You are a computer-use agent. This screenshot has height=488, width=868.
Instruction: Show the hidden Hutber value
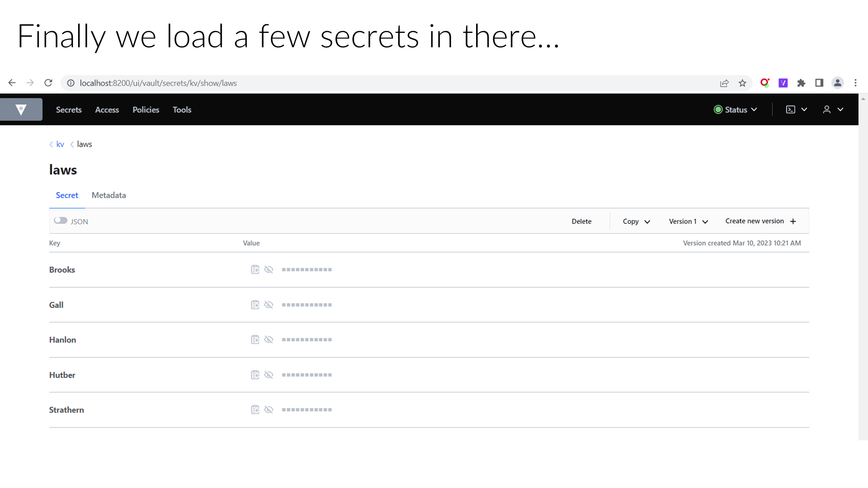pyautogui.click(x=269, y=375)
